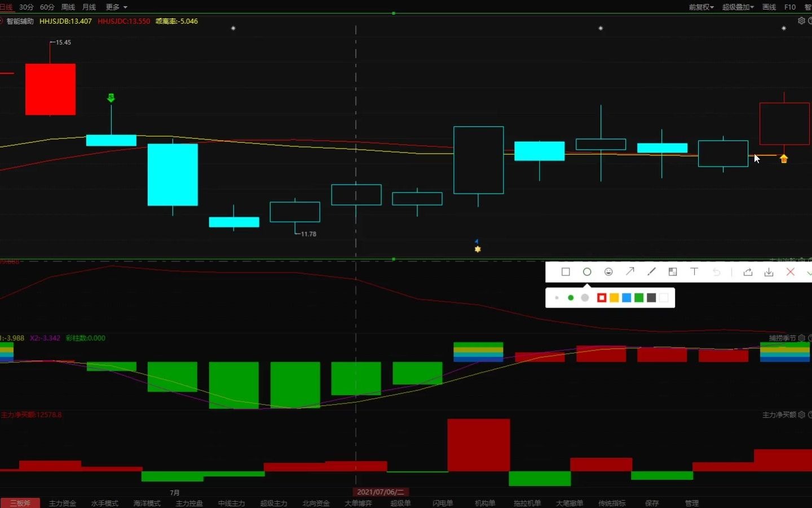This screenshot has height=508, width=812.
Task: Switch to 60分 chart period
Action: pyautogui.click(x=47, y=7)
